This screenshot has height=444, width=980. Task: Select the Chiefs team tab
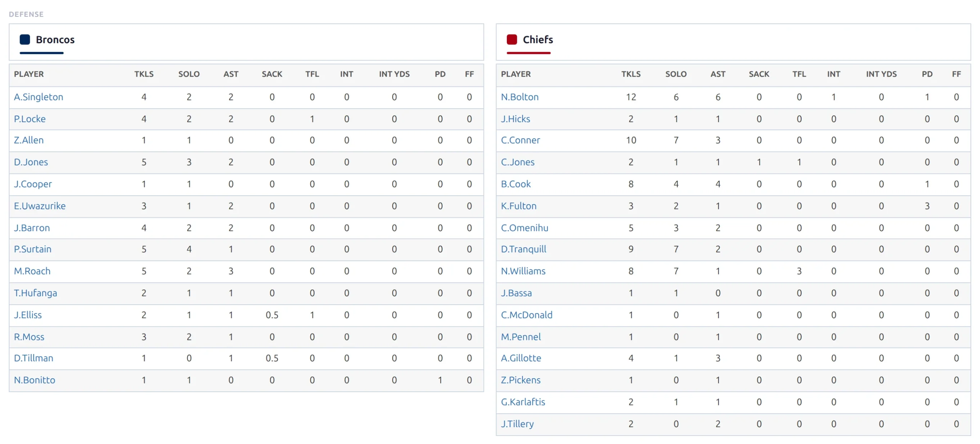pos(530,42)
